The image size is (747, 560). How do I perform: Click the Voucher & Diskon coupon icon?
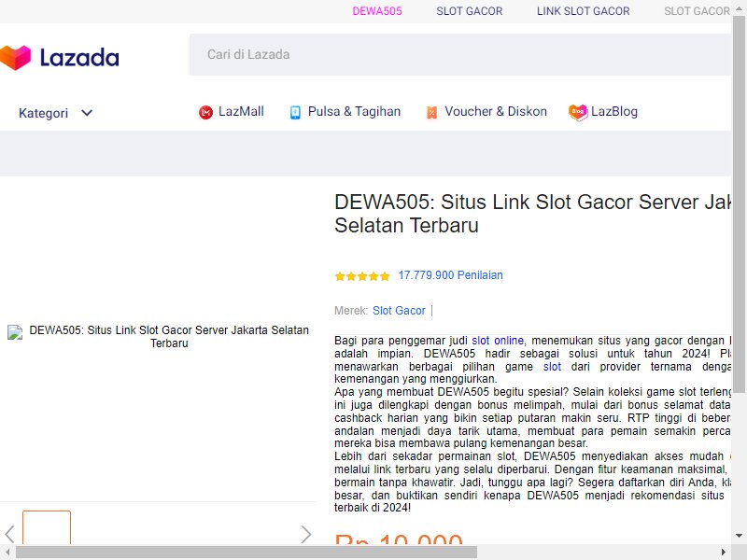tap(431, 112)
